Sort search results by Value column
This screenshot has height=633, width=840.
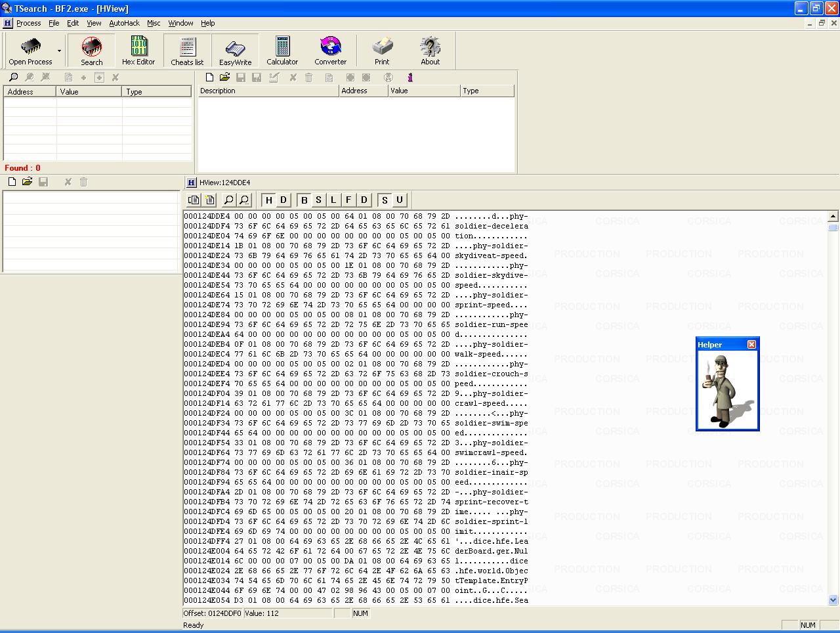click(x=89, y=92)
